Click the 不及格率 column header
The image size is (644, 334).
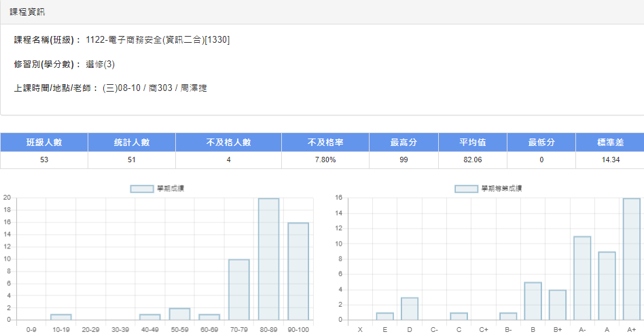[325, 143]
